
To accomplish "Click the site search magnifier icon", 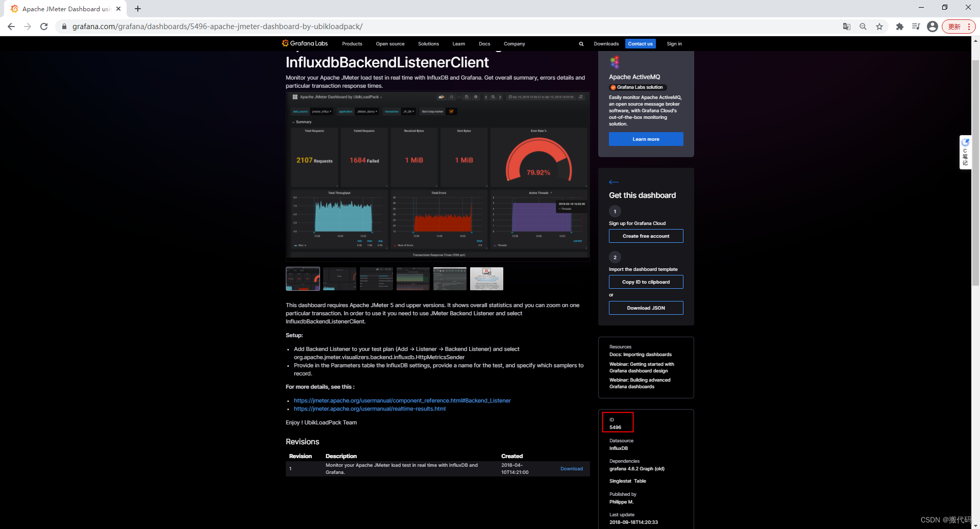I will coord(581,44).
